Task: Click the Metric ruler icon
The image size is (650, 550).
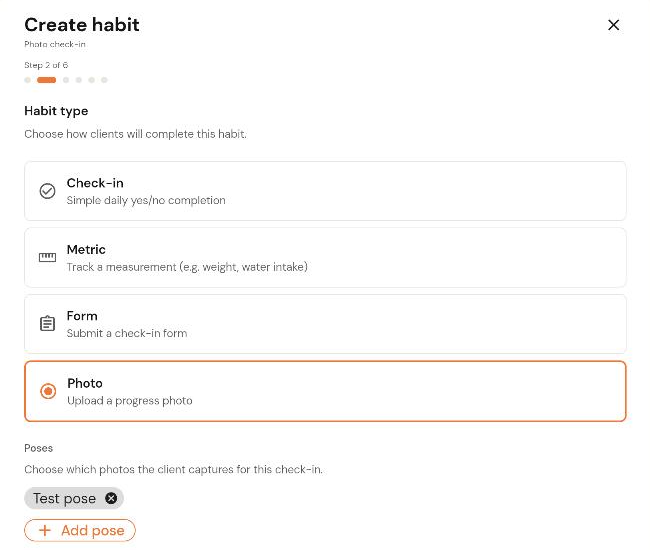Action: (x=47, y=257)
